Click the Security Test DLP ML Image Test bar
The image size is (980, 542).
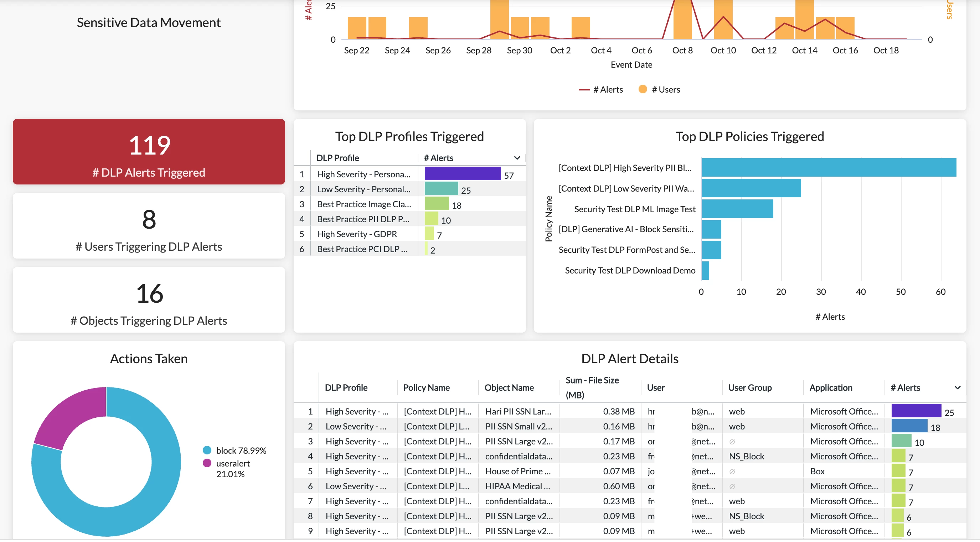737,209
